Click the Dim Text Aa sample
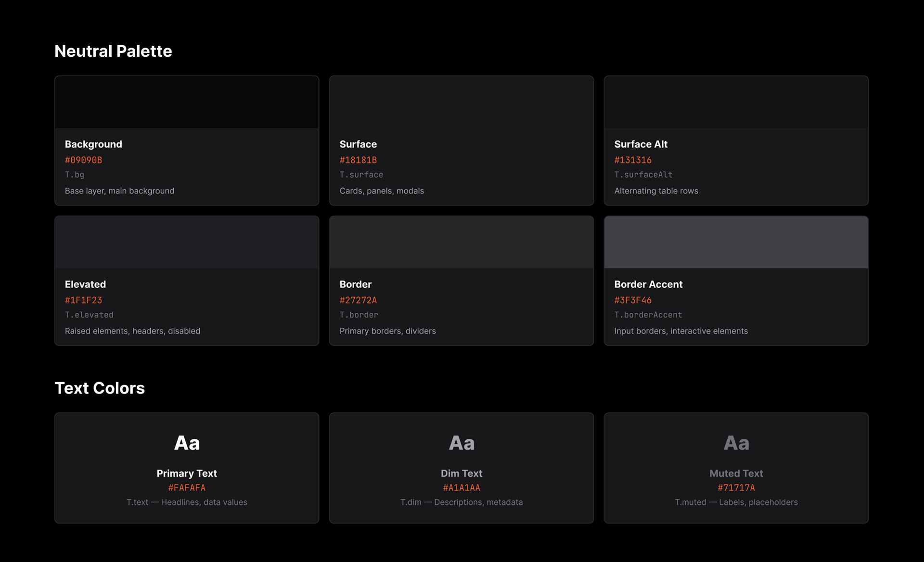924x562 pixels. click(x=461, y=443)
